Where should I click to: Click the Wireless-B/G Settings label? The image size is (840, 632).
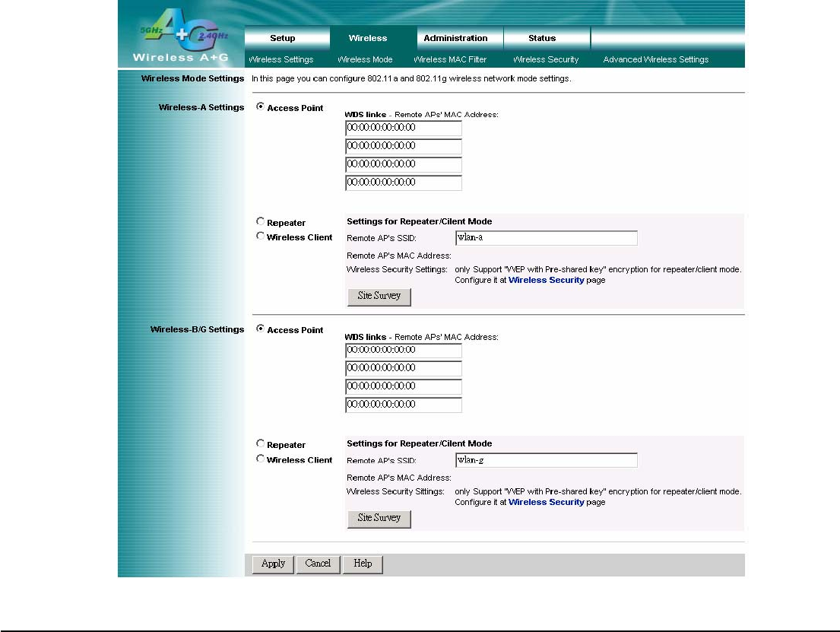coord(197,329)
